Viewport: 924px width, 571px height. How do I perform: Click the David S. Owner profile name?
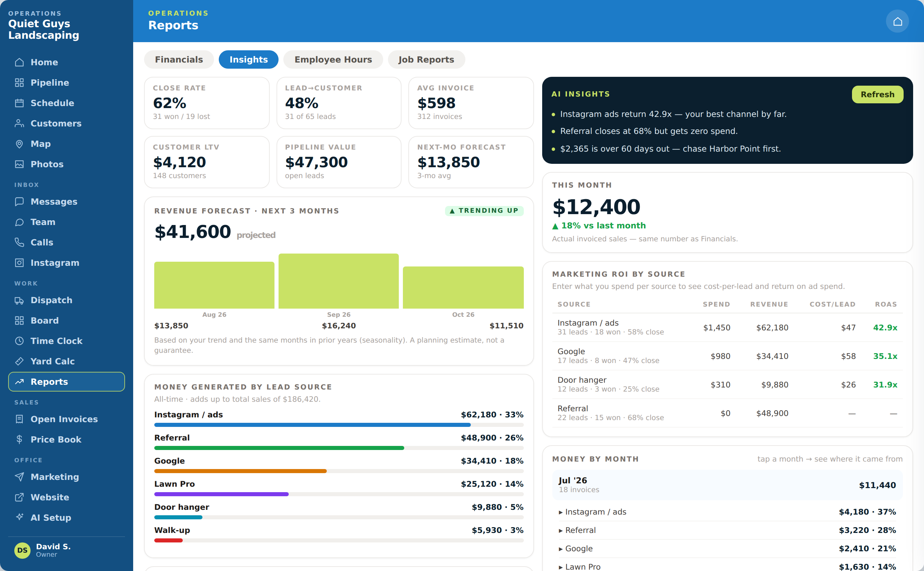click(x=53, y=550)
